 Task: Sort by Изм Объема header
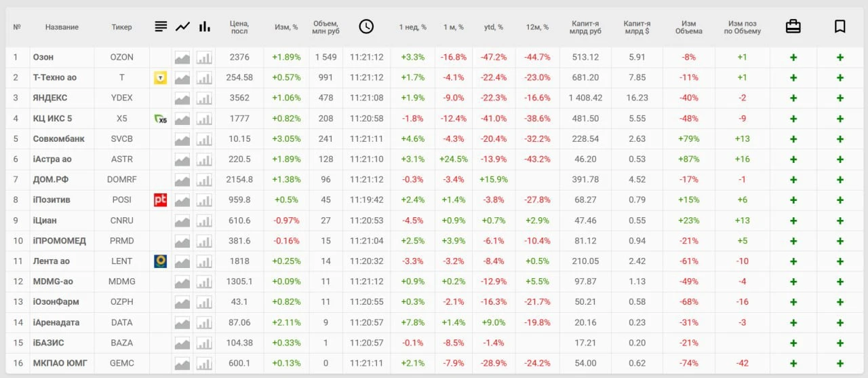(x=689, y=27)
